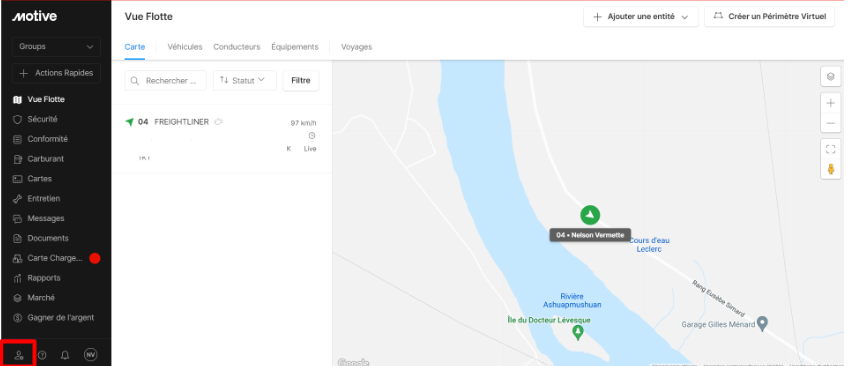The height and width of the screenshot is (366, 850).
Task: Switch to the Voyages tab
Action: pos(356,47)
